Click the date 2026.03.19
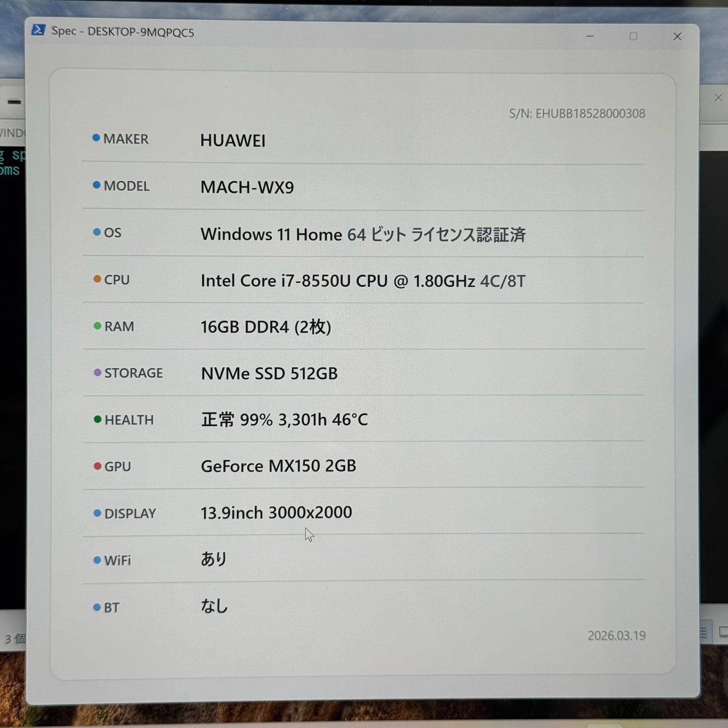Viewport: 728px width, 728px height. coord(617,635)
